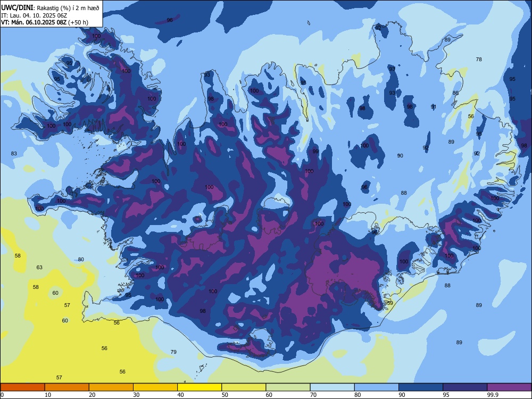This screenshot has width=532, height=399.
Task: Select the '(+50 h)' forecast offset text
Action: pyautogui.click(x=78, y=22)
